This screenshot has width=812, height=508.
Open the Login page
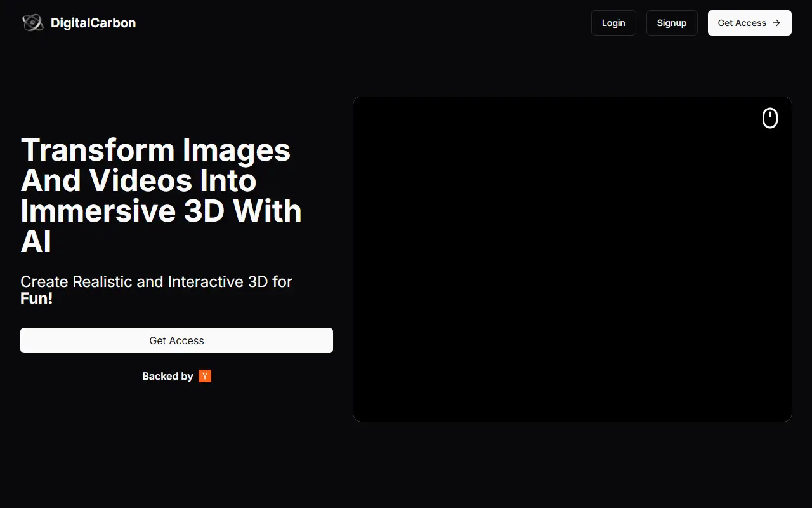pos(613,23)
